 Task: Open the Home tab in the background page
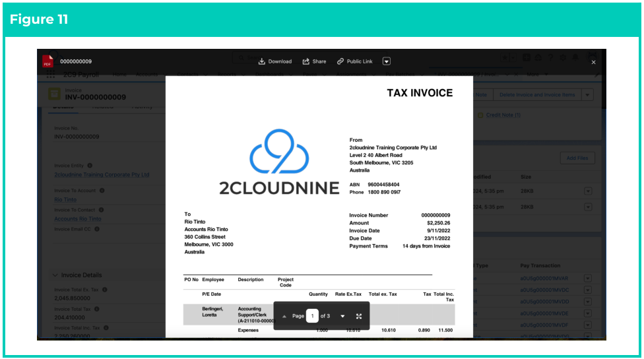(119, 75)
